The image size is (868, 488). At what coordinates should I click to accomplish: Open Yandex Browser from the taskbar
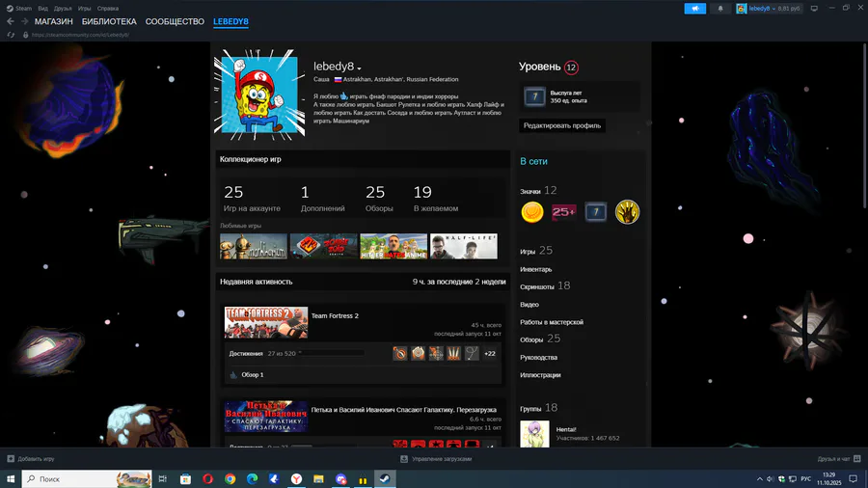tap(296, 478)
